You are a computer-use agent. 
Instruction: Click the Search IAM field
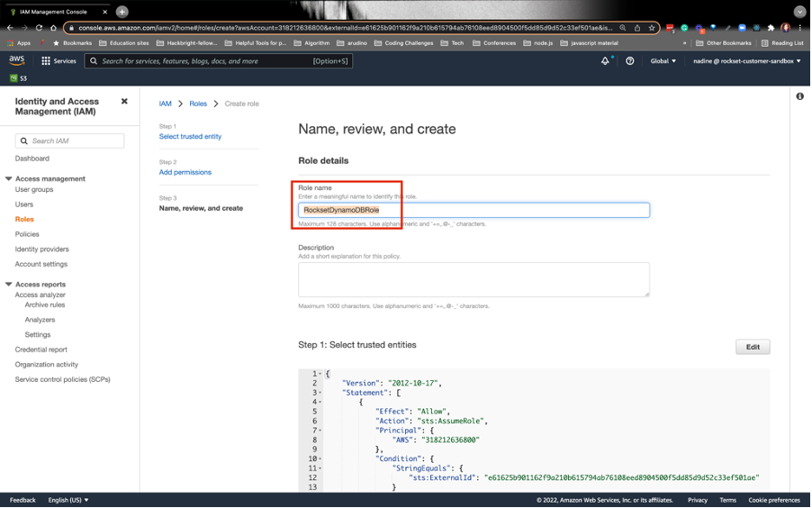70,141
